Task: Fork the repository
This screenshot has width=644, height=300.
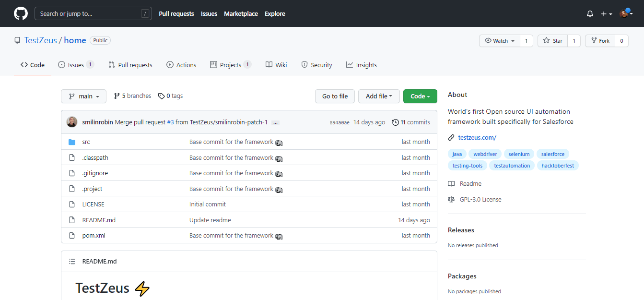Action: 600,41
